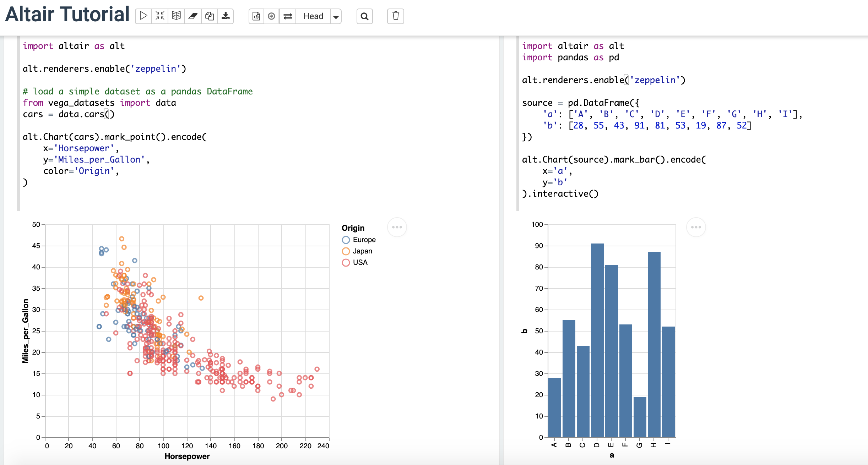Compare revisions with the double-arrow icon
Screen dimensions: 868x465
point(288,16)
